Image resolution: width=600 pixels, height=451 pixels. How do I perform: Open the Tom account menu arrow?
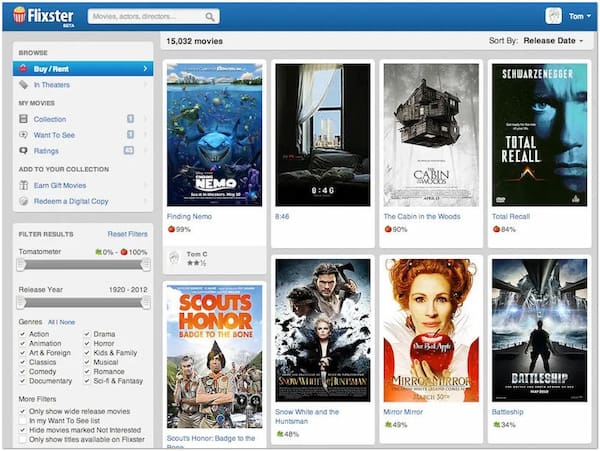(589, 16)
